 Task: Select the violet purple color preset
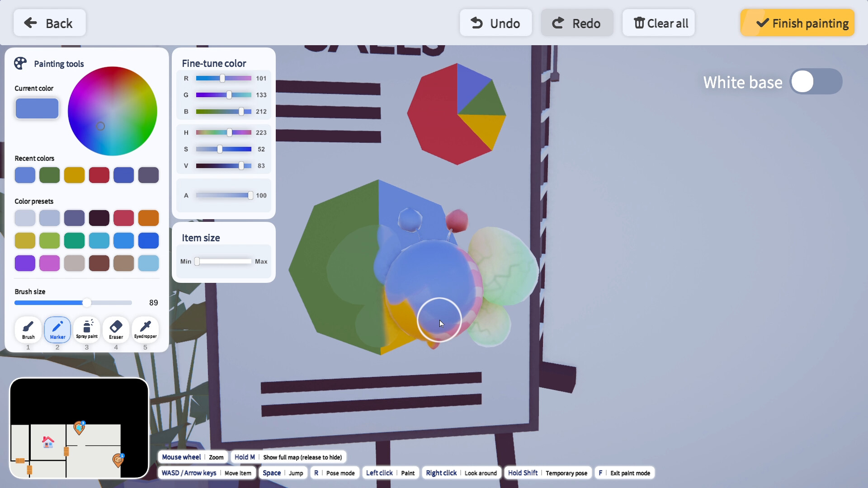pos(25,263)
